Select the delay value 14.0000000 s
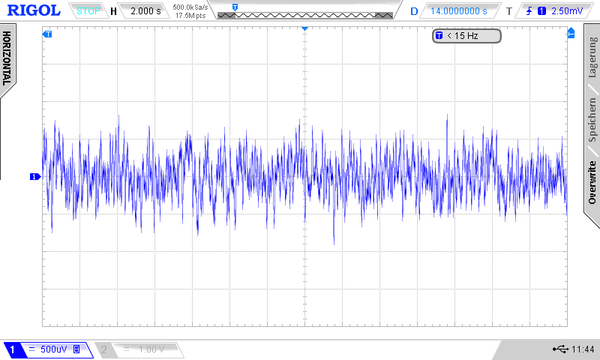Image resolution: width=600 pixels, height=360 pixels. pyautogui.click(x=459, y=11)
